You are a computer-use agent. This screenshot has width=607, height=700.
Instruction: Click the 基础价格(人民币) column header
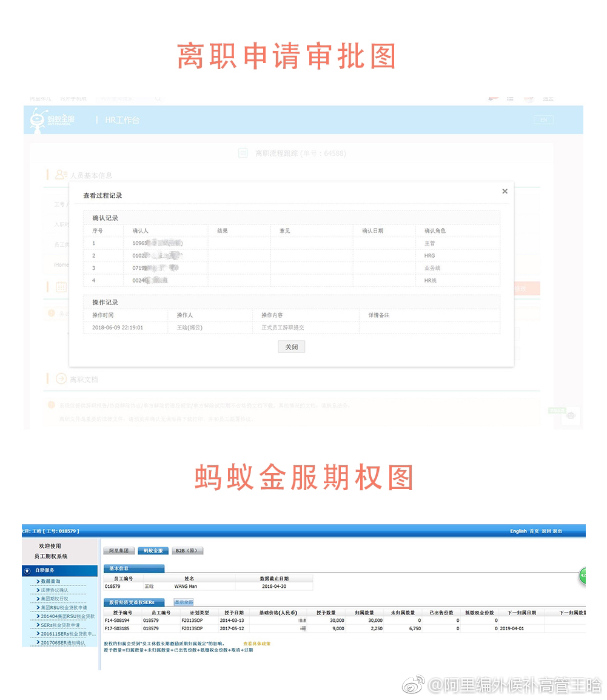pyautogui.click(x=278, y=613)
